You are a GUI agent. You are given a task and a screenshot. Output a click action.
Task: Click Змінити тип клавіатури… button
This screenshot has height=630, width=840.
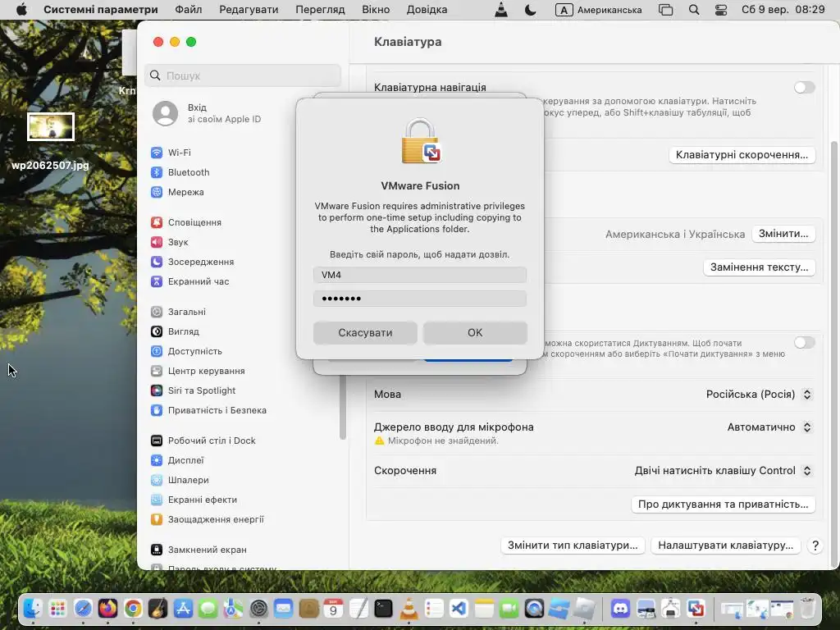(x=572, y=546)
